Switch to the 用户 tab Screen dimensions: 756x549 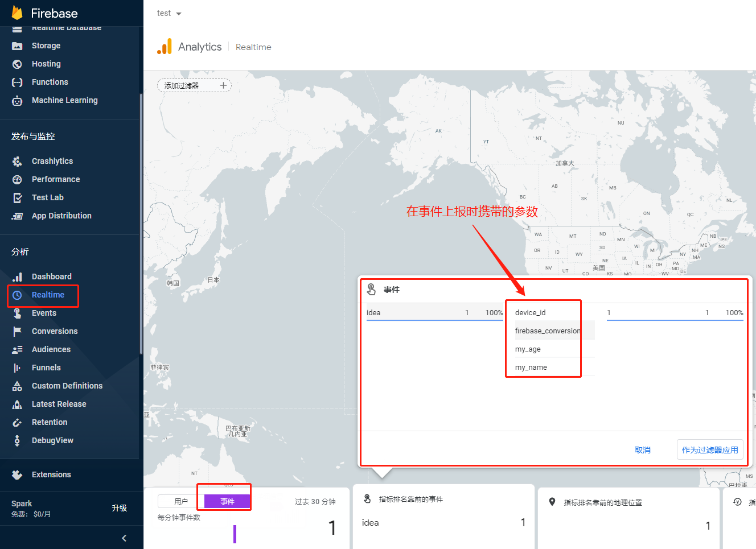coord(181,501)
